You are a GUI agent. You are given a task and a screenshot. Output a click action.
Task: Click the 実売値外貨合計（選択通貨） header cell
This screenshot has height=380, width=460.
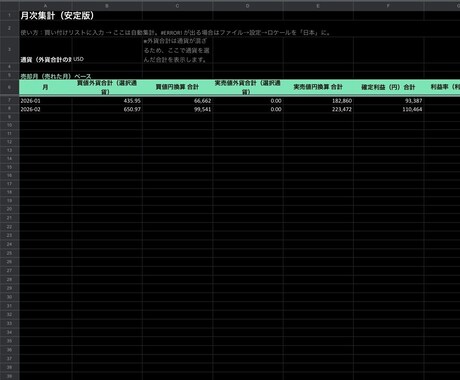pyautogui.click(x=248, y=87)
